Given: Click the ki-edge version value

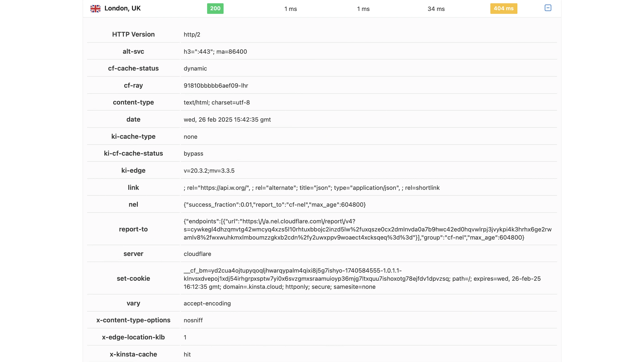Looking at the screenshot, I should pos(209,171).
